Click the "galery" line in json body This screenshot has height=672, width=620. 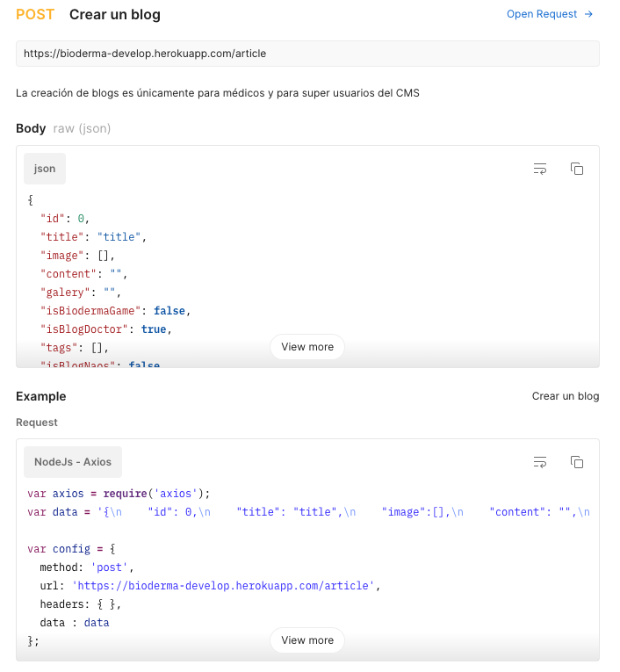[81, 293]
